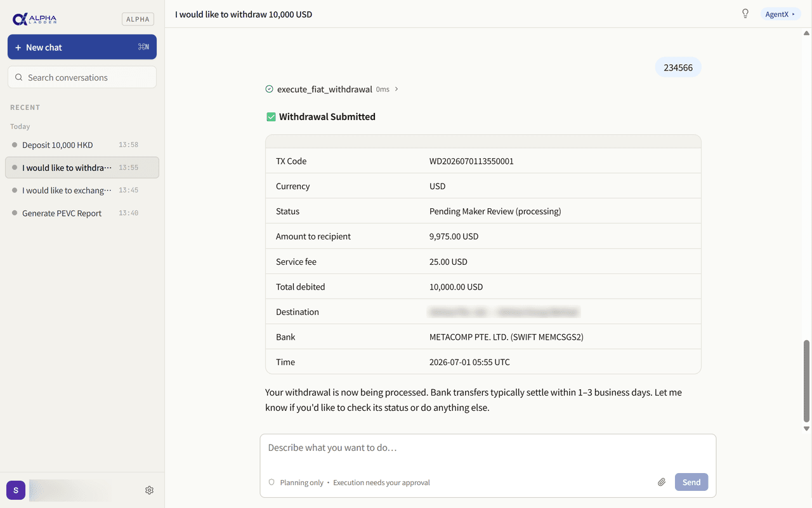The height and width of the screenshot is (508, 812).
Task: Click the time value 2026-07-01 05:55 UTC
Action: [469, 362]
